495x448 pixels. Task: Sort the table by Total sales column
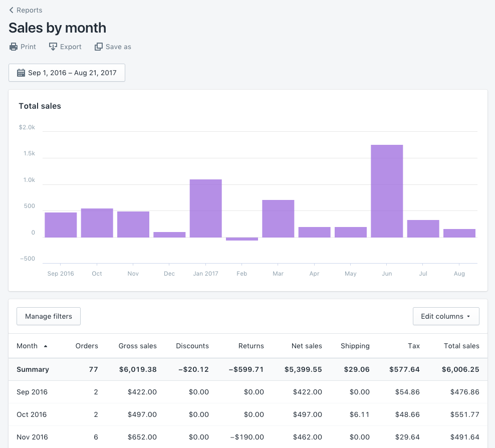[461, 346]
